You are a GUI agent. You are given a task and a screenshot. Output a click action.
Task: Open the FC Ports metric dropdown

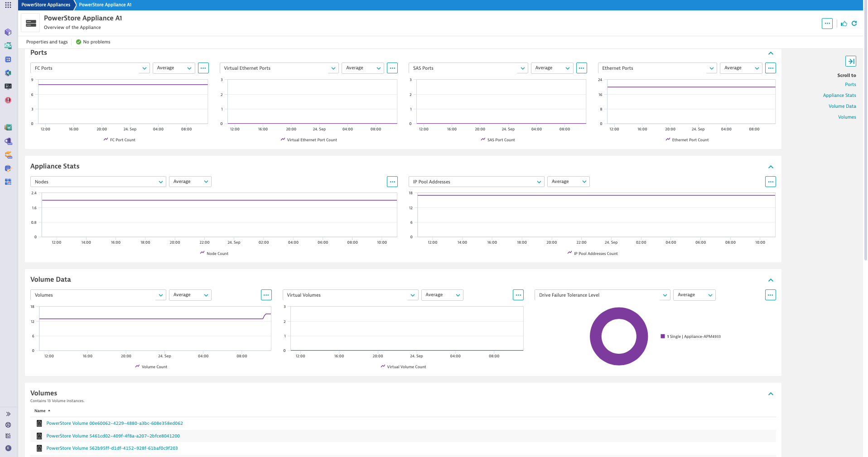90,68
